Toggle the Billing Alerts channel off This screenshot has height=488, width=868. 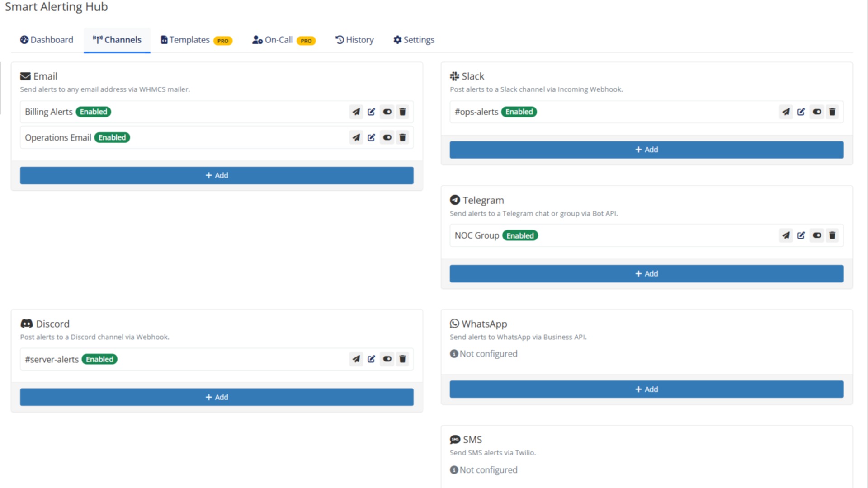pos(387,112)
